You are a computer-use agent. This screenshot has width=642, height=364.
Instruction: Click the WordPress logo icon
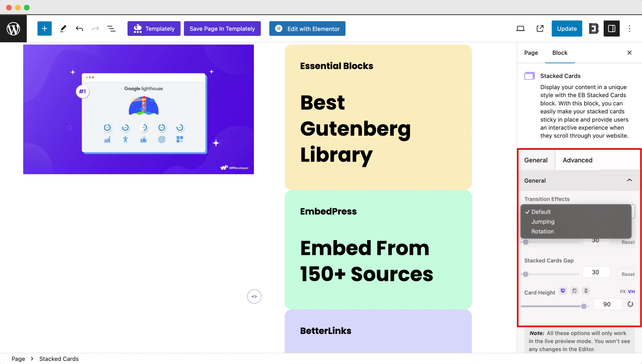point(13,29)
